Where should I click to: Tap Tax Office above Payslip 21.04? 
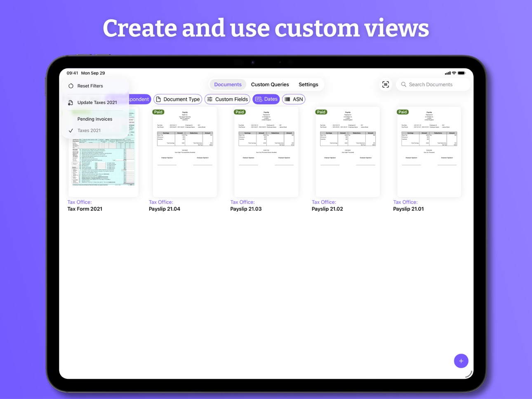pos(161,202)
